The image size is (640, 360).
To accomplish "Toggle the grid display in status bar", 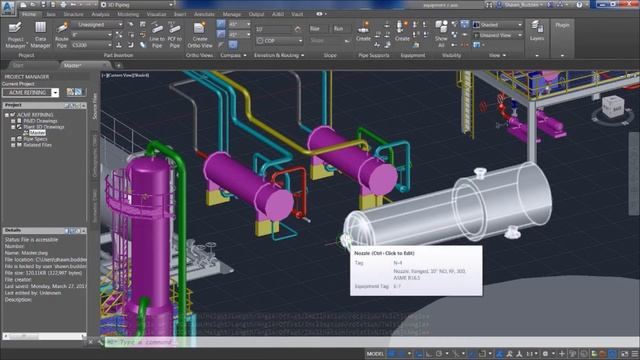I will (392, 354).
